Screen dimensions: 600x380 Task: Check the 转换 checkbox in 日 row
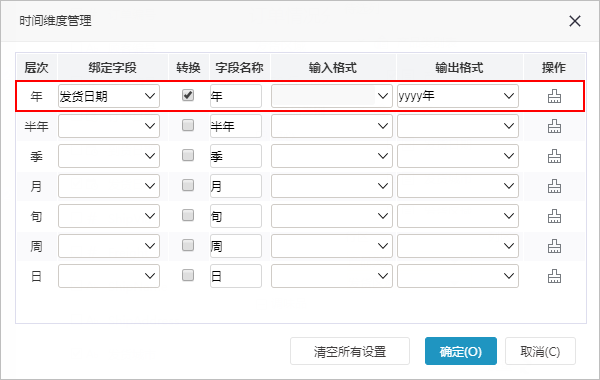point(188,275)
